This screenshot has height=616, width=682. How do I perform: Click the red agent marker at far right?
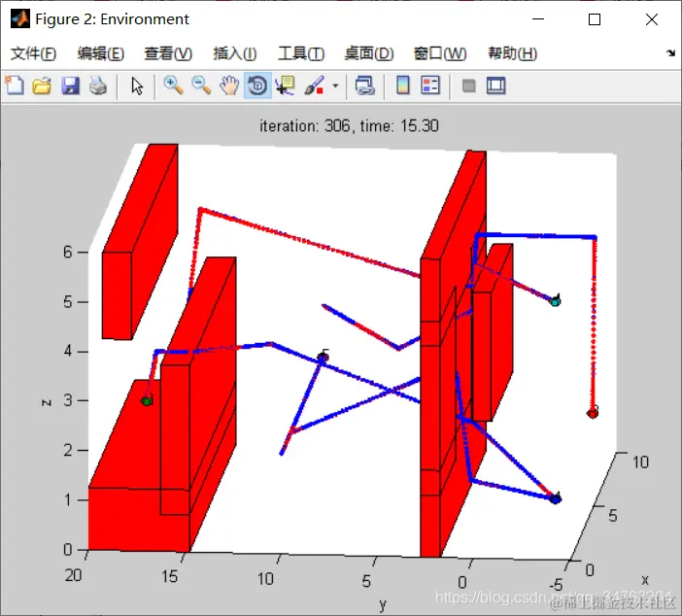(x=593, y=413)
